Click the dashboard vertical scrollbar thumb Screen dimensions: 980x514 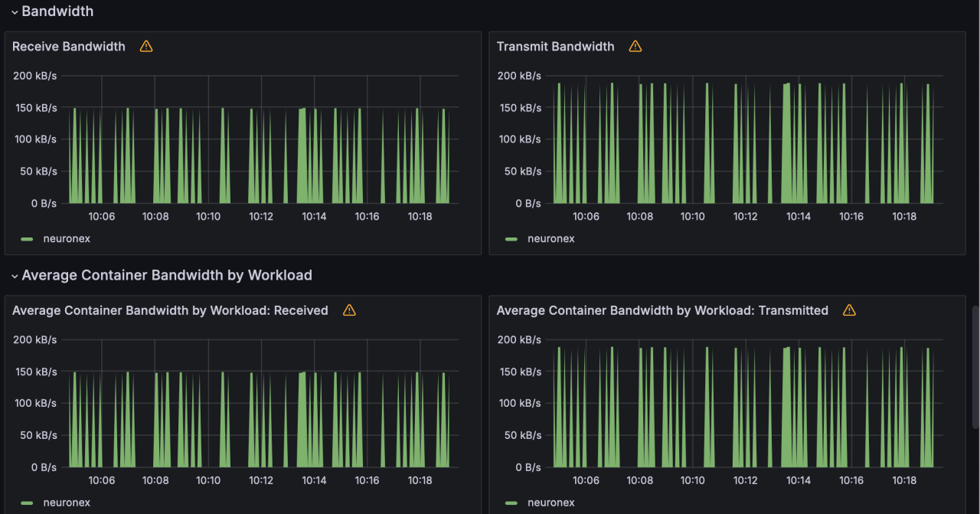coord(975,368)
